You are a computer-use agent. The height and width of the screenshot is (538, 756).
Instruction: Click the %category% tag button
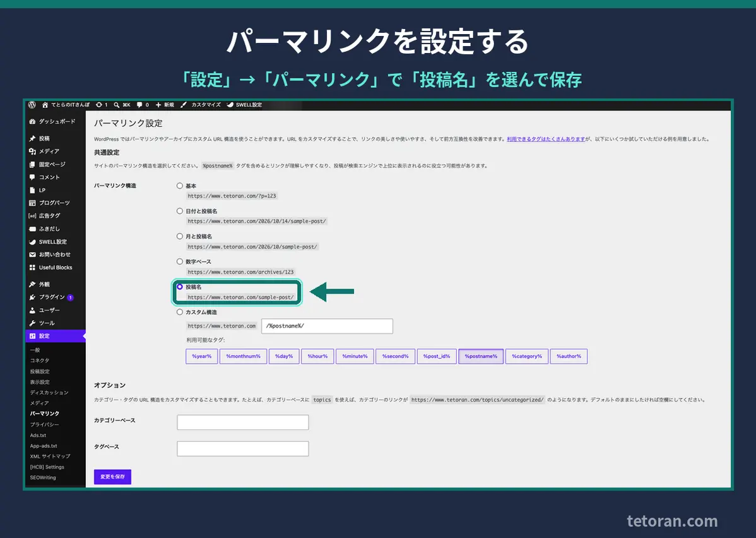tap(527, 356)
